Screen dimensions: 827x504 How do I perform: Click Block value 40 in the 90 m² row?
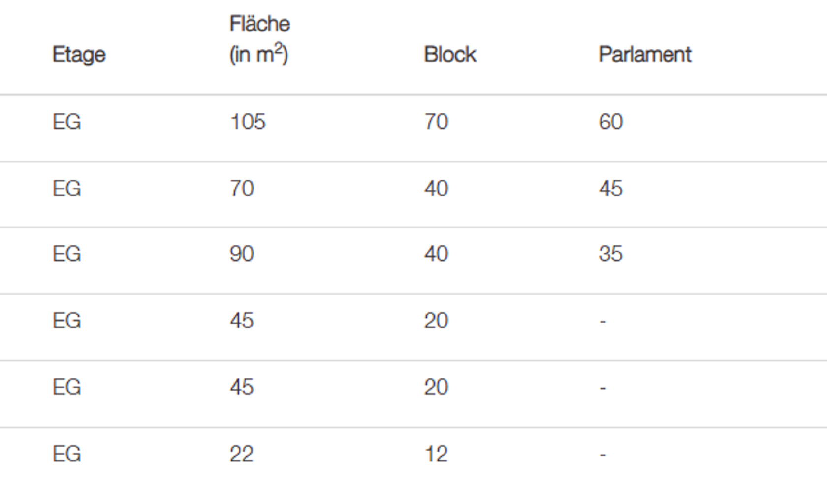pos(436,254)
